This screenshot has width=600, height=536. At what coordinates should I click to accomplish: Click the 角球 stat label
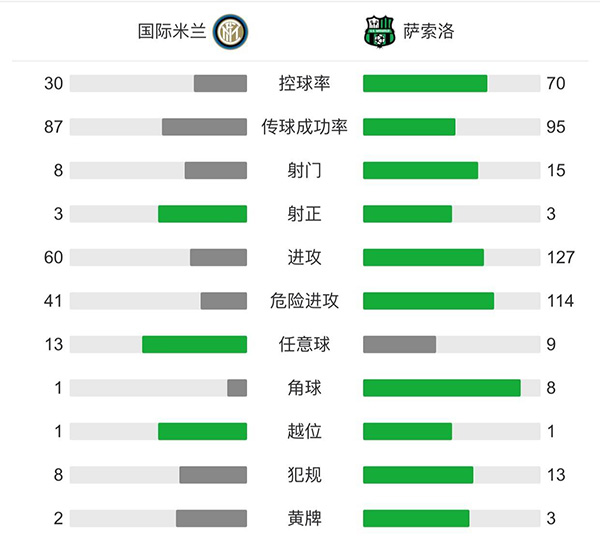(304, 388)
